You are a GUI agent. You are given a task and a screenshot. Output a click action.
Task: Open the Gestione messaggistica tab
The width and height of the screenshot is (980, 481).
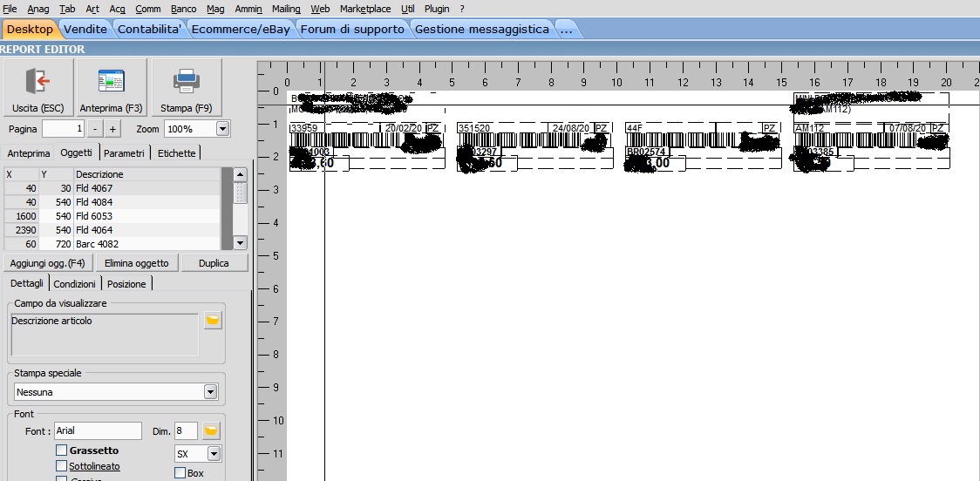[x=482, y=29]
